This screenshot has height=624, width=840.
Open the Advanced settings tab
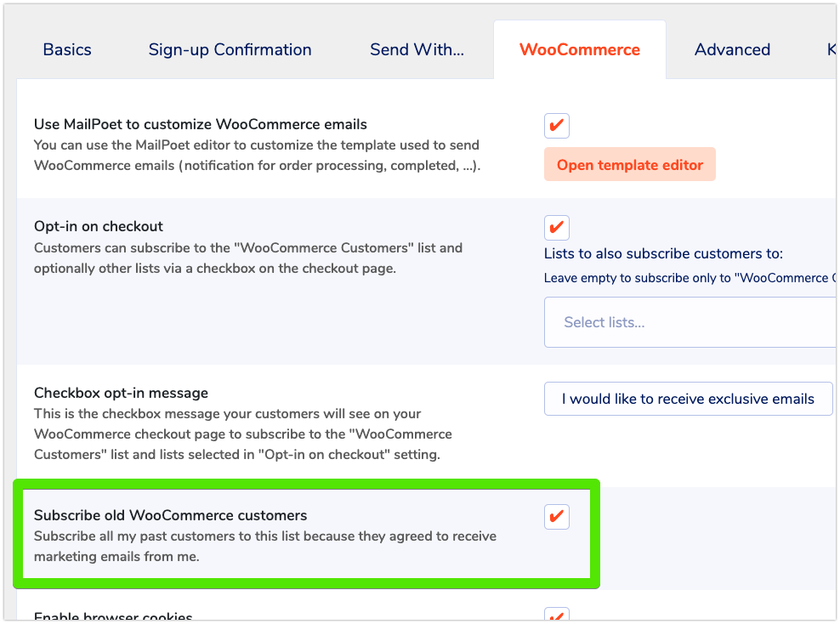pyautogui.click(x=732, y=49)
